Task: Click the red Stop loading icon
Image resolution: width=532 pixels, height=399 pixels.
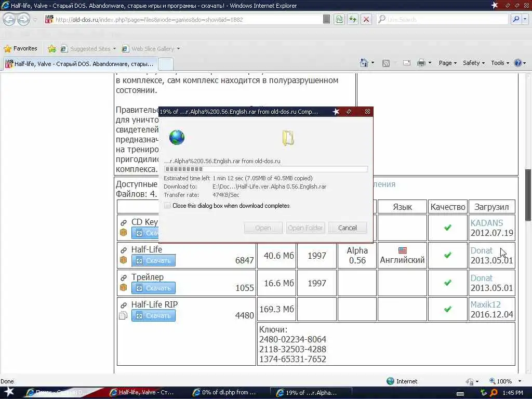Action: click(x=366, y=19)
